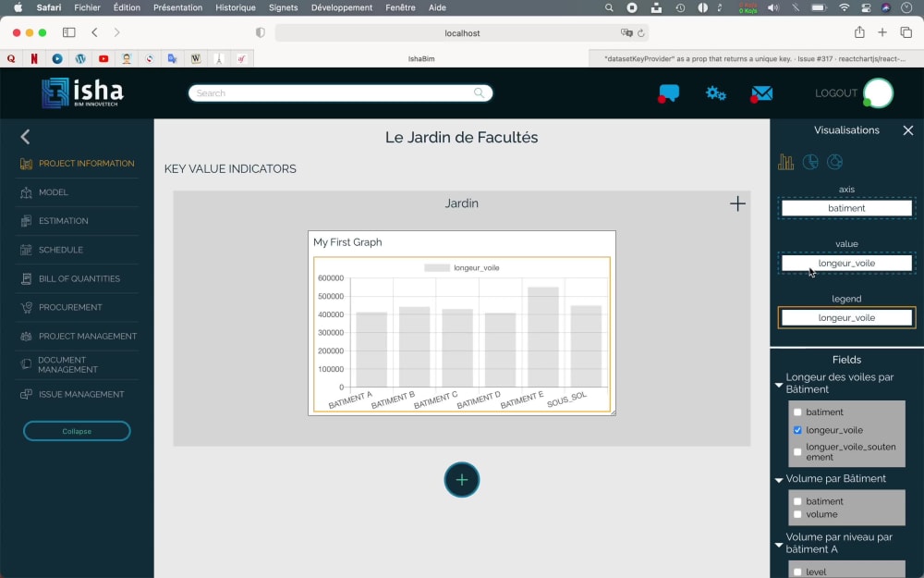
Task: Add a graph with Jardin plus icon
Action: coord(737,203)
